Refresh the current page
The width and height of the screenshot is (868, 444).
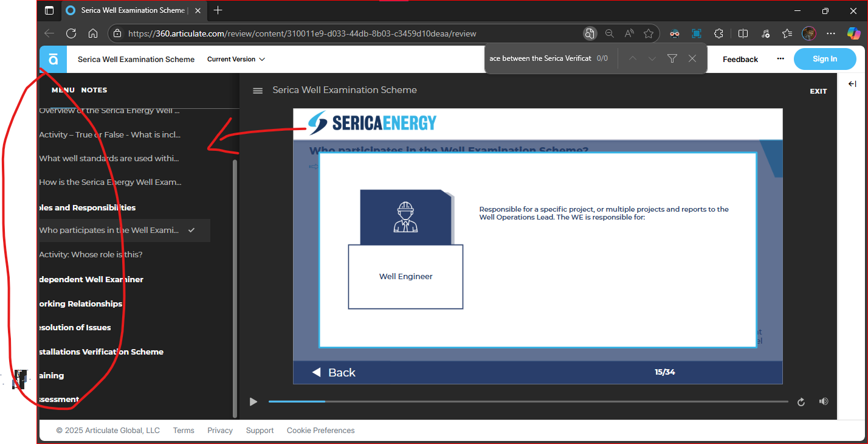(x=71, y=33)
